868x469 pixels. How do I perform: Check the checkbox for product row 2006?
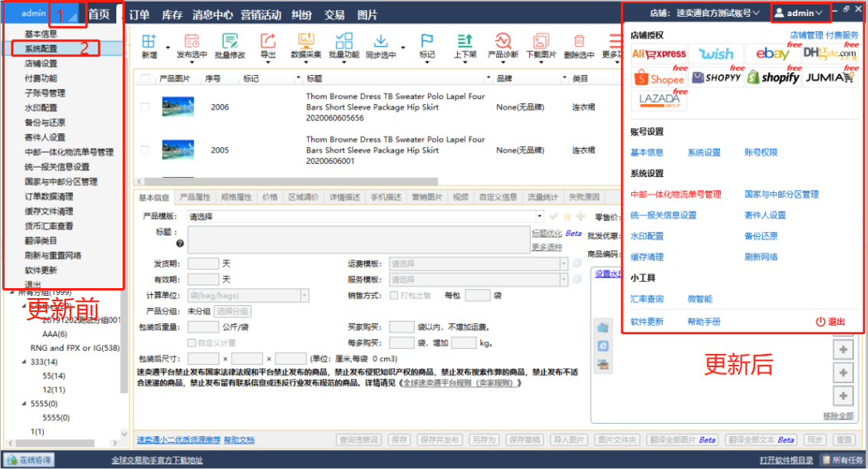tap(145, 107)
